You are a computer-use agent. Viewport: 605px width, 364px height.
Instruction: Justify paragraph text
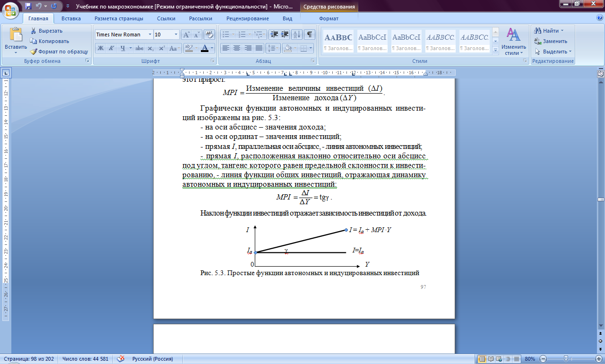pyautogui.click(x=259, y=48)
